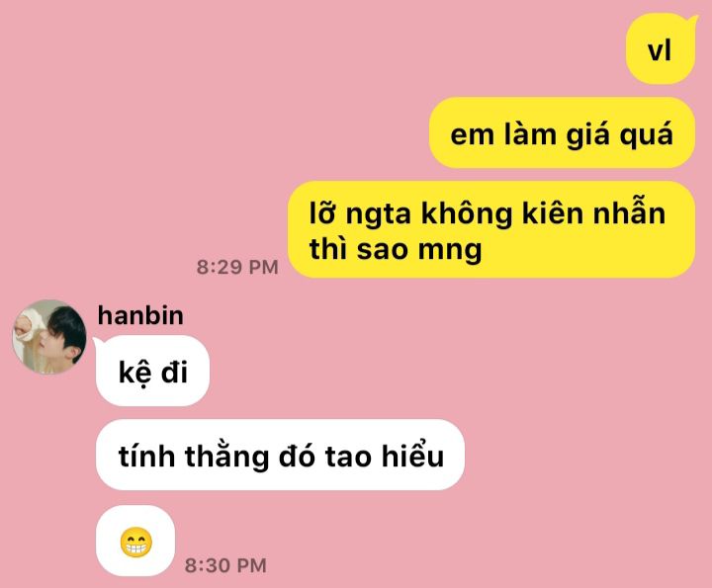
Task: Open hanbin's profile picture avatar
Action: pos(49,337)
